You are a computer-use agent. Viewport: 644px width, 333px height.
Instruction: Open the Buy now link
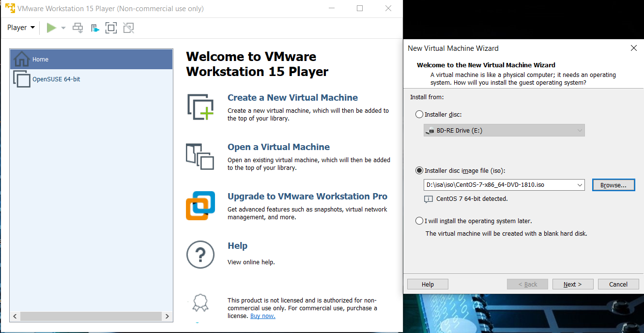(262, 316)
